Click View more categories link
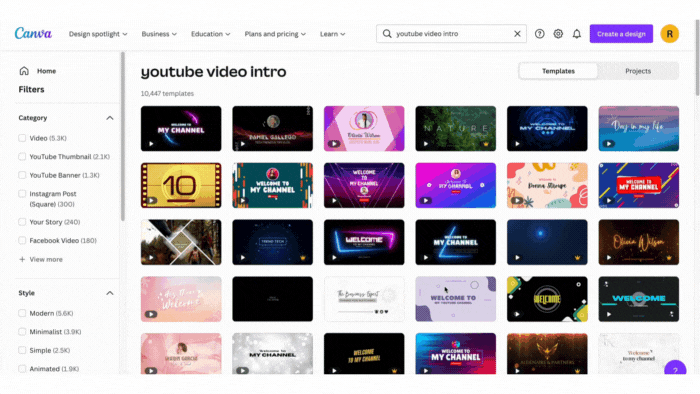700x394 pixels. tap(46, 259)
